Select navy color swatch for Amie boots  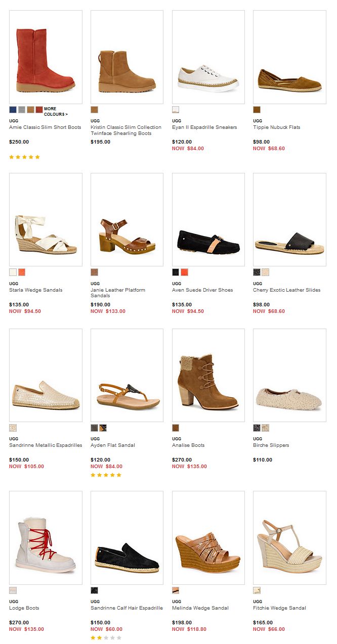click(x=13, y=110)
